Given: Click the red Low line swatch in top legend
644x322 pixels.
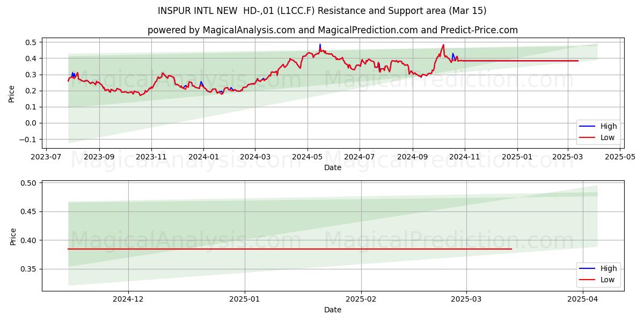Looking at the screenshot, I should (588, 137).
